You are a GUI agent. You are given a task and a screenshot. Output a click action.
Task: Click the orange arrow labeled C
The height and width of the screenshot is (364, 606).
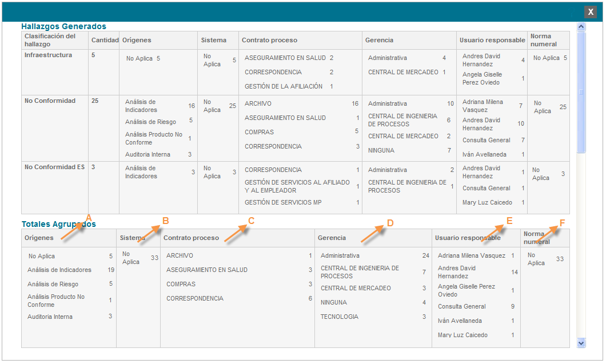tap(237, 232)
